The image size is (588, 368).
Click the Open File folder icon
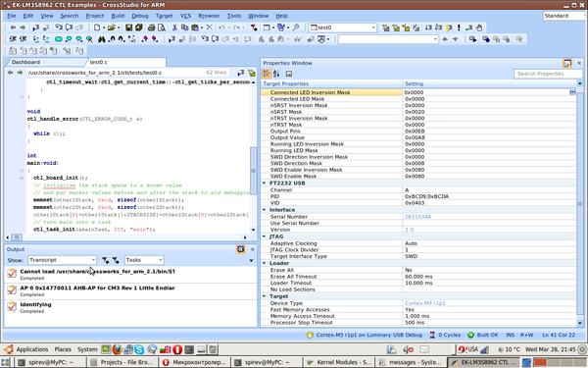click(x=111, y=27)
